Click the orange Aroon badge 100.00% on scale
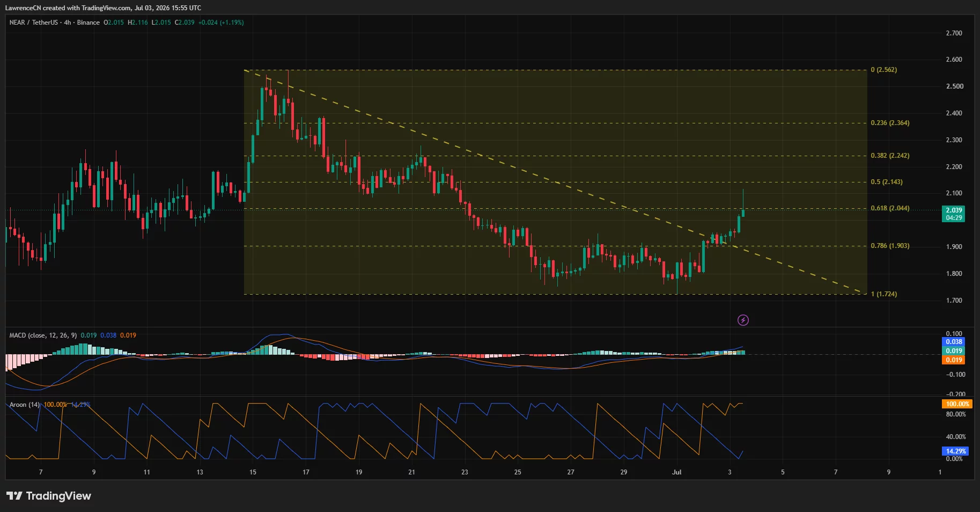The image size is (980, 512). (957, 404)
